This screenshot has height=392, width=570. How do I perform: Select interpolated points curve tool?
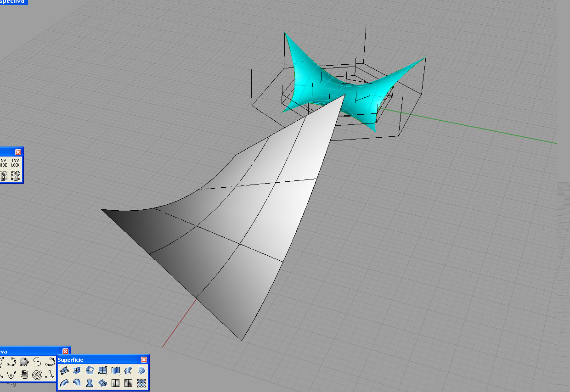11,362
